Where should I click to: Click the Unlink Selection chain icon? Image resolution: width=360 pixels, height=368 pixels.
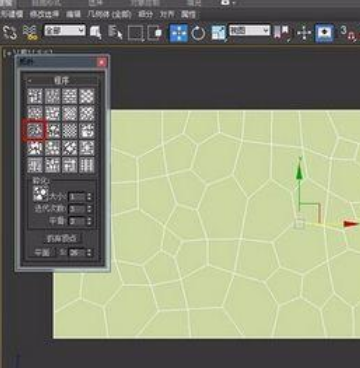coord(10,33)
